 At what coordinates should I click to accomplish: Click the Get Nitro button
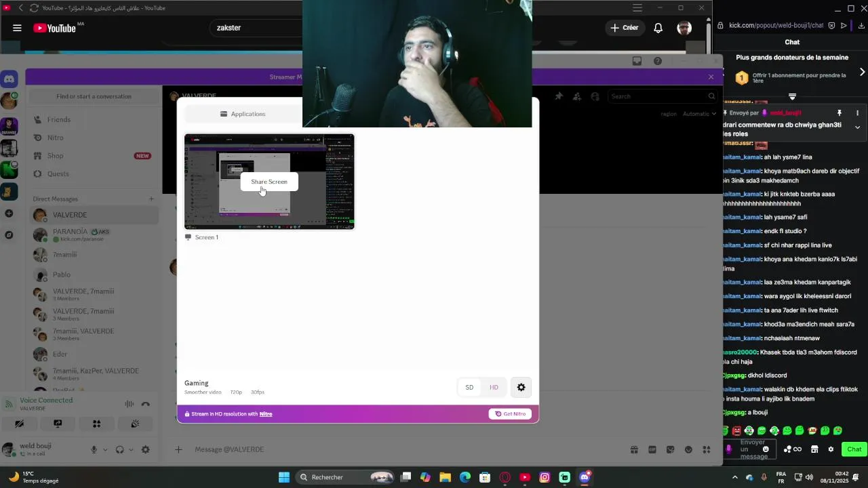point(510,414)
